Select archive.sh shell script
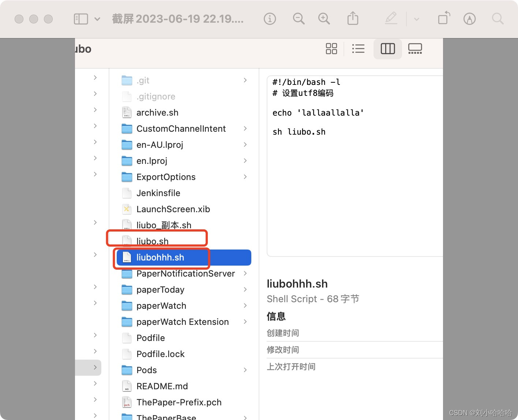Viewport: 518px width, 420px height. pyautogui.click(x=157, y=113)
